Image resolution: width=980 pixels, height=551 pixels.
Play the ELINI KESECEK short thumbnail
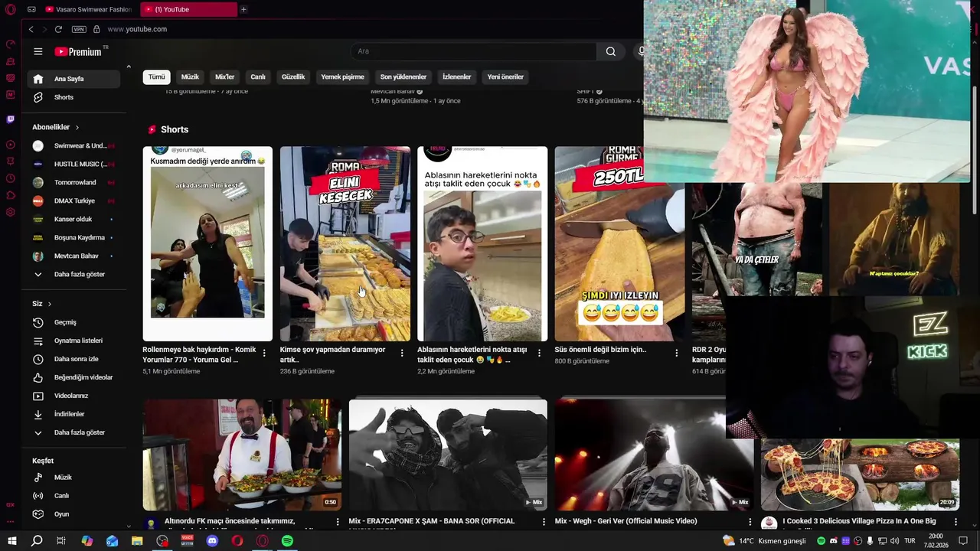(345, 243)
